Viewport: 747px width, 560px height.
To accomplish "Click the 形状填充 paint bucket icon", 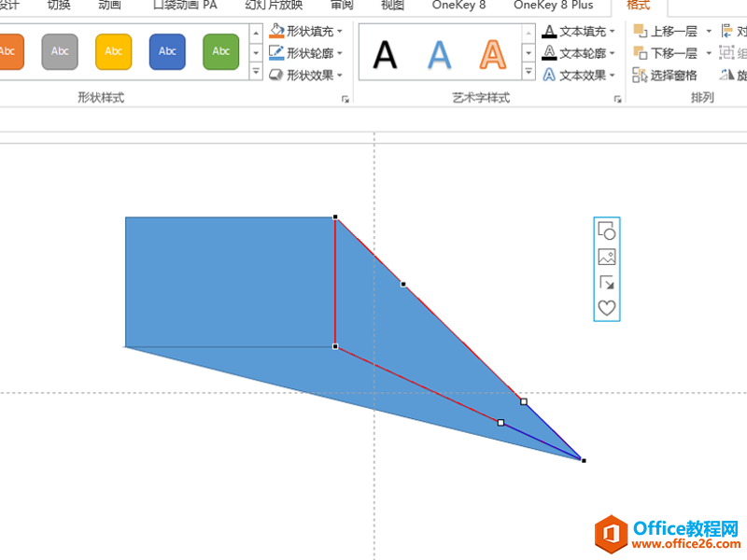I will point(276,31).
